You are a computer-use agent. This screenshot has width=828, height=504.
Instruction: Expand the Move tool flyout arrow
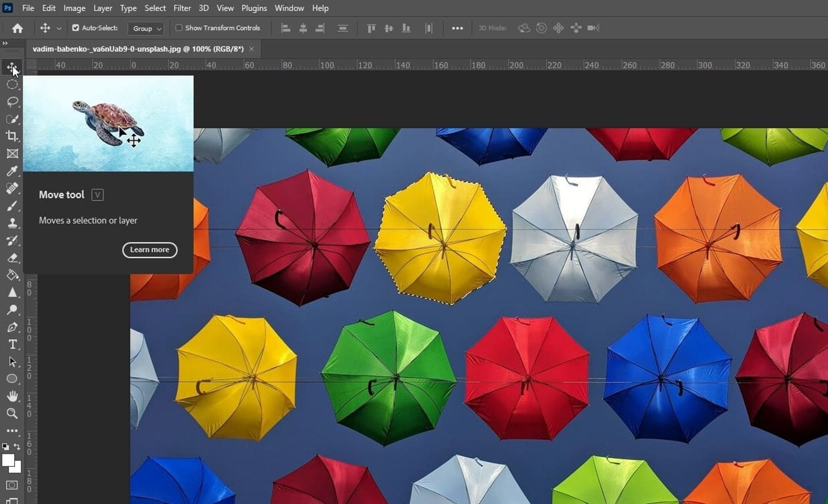(x=58, y=28)
